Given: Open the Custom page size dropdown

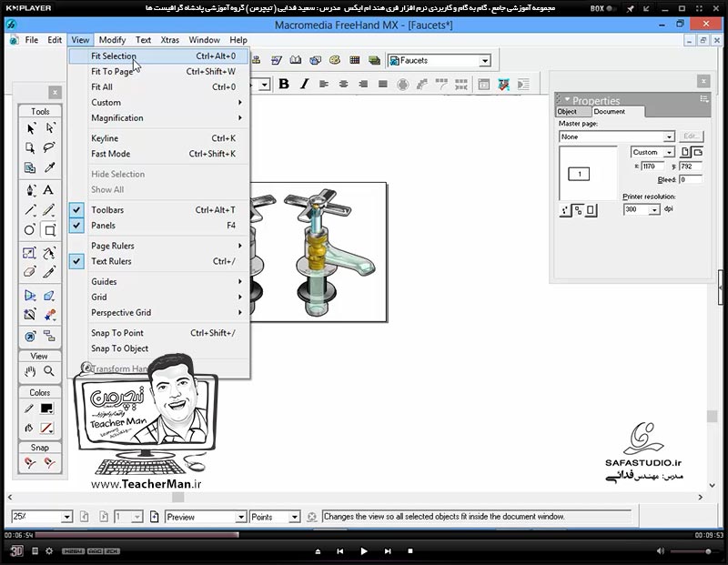Looking at the screenshot, I should pos(669,152).
